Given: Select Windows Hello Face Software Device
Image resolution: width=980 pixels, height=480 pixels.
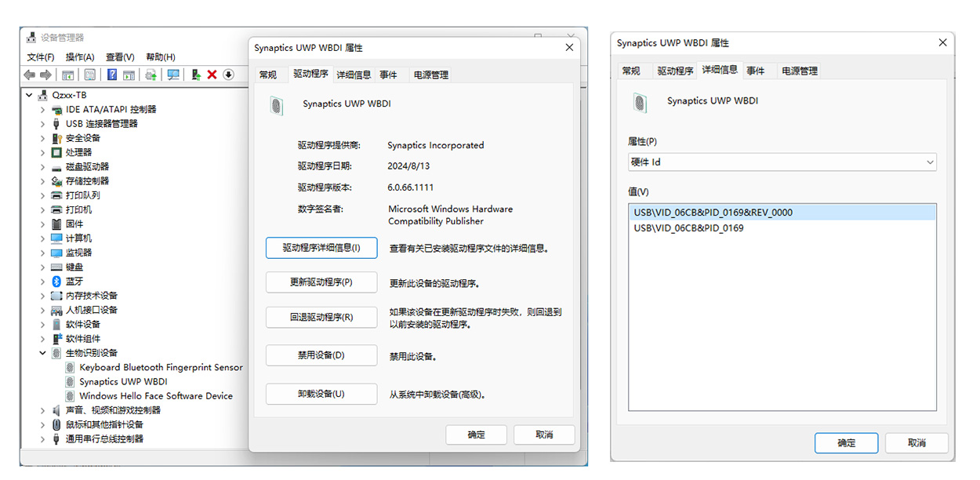Looking at the screenshot, I should (156, 396).
